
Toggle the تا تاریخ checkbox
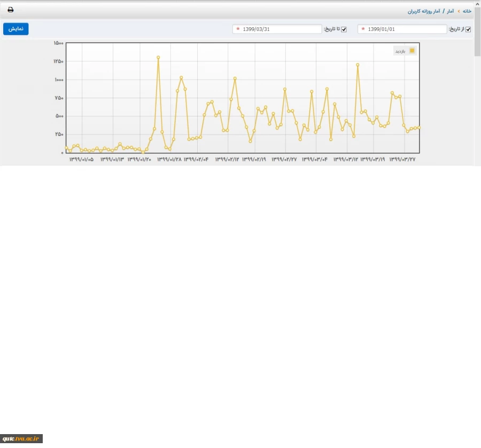344,29
